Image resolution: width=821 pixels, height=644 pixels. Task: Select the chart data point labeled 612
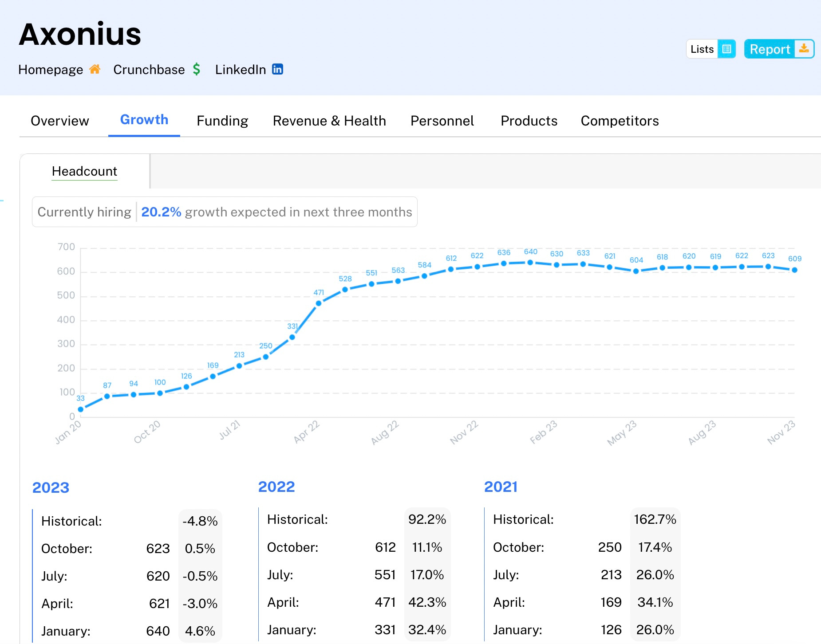[451, 269]
